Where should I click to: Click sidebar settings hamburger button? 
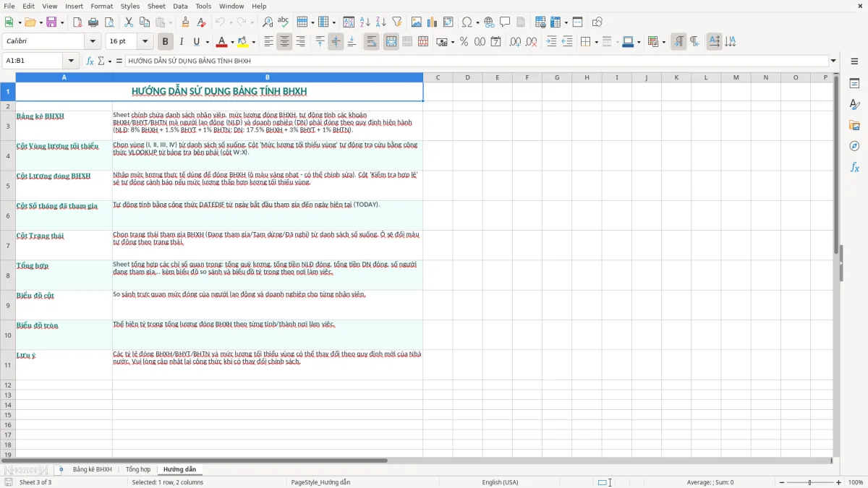tap(854, 61)
